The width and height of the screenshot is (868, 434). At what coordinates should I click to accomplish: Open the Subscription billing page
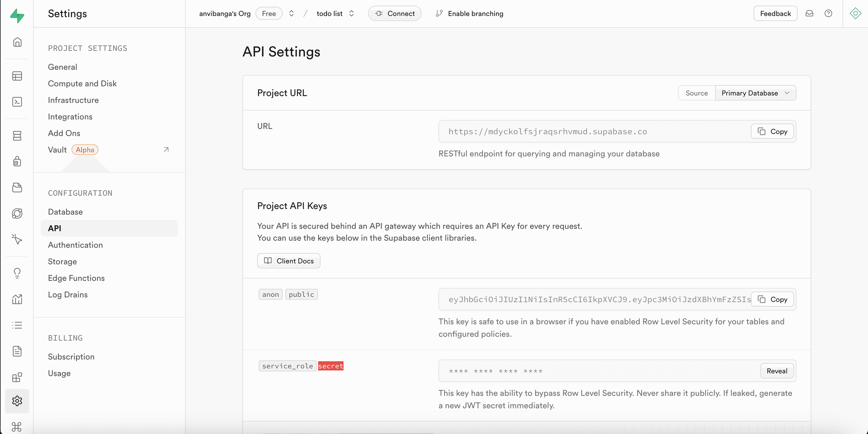pos(71,357)
